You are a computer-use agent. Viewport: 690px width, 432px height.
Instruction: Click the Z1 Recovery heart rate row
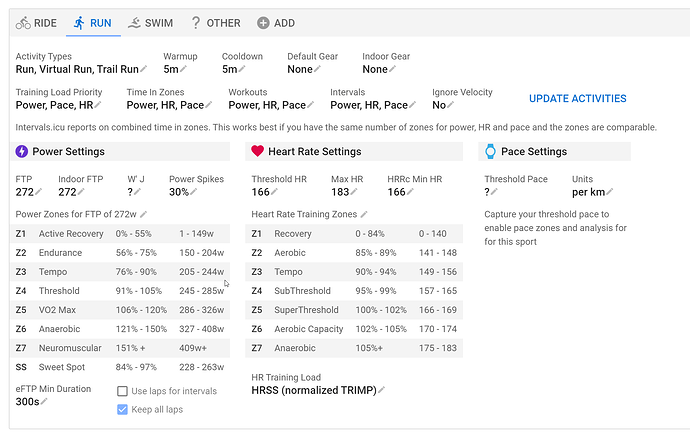[x=354, y=234]
